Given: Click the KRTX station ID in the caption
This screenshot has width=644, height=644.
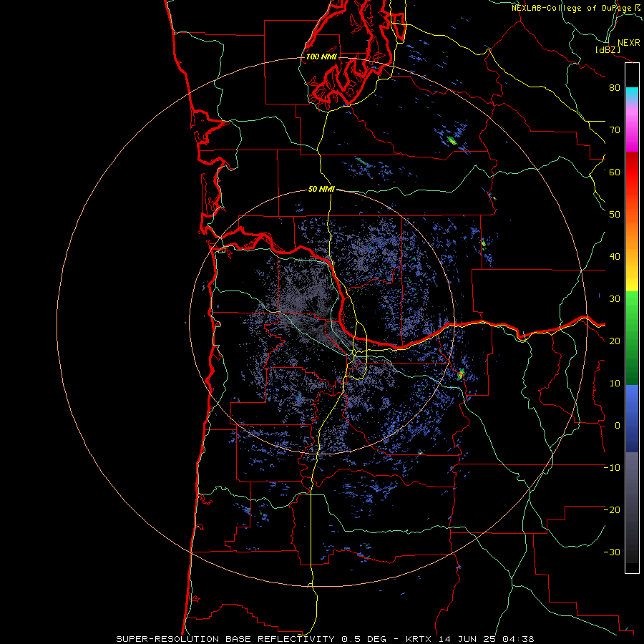Looking at the screenshot, I should click(x=420, y=639).
